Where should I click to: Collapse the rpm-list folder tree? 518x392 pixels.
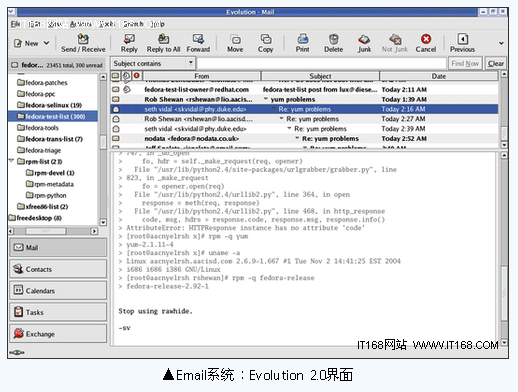(x=12, y=161)
